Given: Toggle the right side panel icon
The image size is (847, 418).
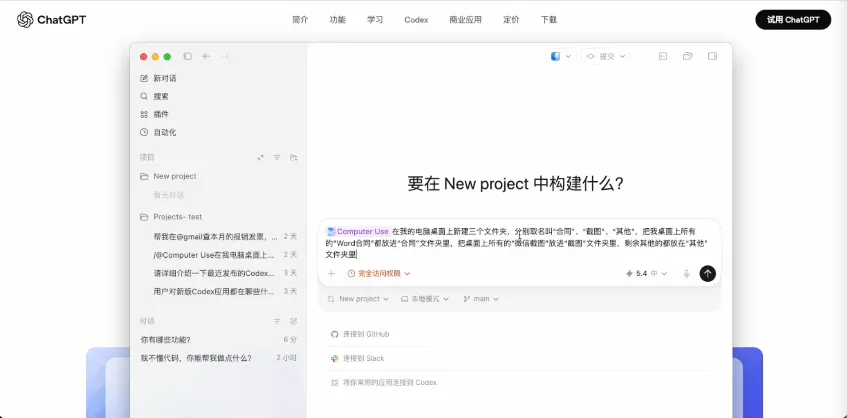Looking at the screenshot, I should [x=712, y=56].
